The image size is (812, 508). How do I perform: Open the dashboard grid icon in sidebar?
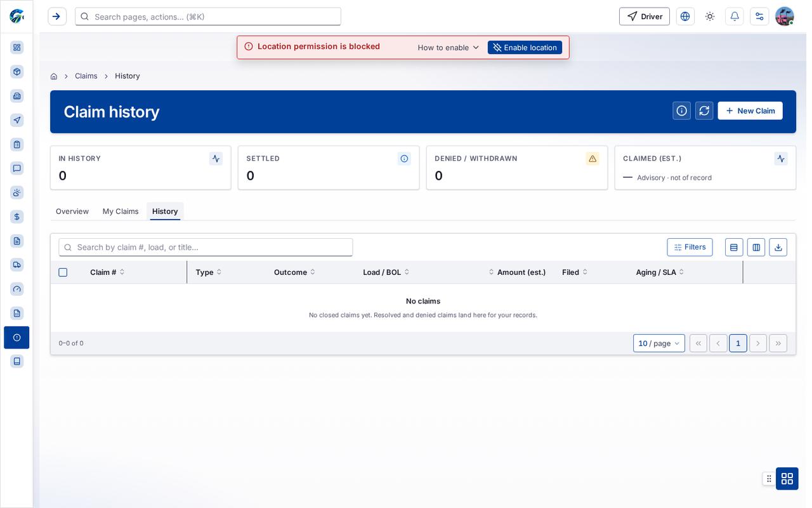pos(17,48)
